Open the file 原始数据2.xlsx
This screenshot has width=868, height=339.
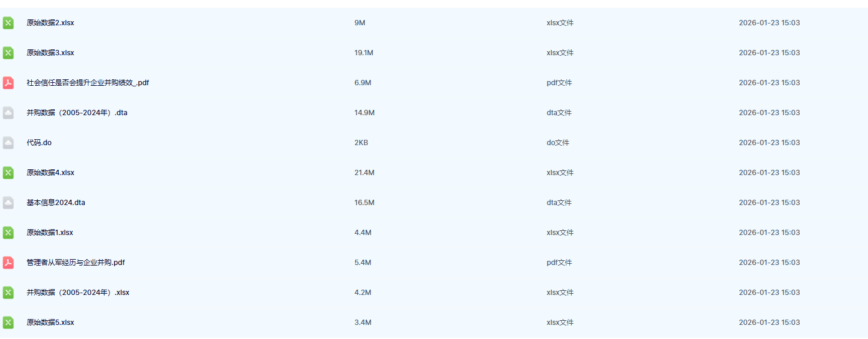[50, 23]
